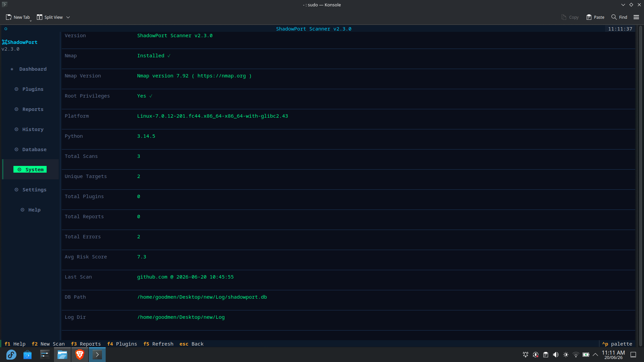Click the New Tab toolbar button
644x362 pixels.
click(x=18, y=17)
